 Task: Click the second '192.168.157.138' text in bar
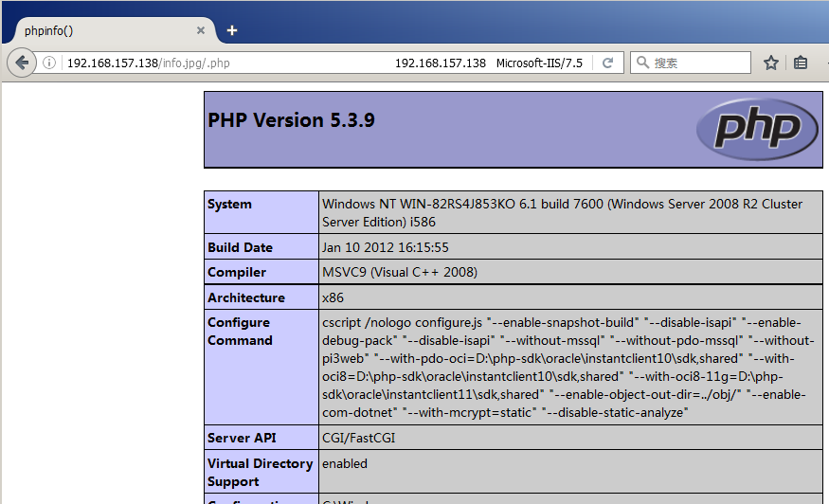click(x=441, y=63)
